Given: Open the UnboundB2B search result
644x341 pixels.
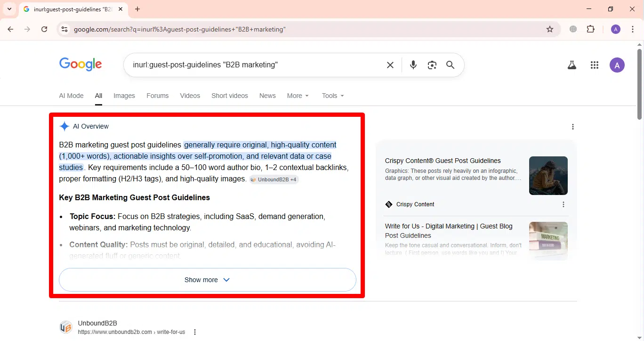Looking at the screenshot, I should (x=97, y=323).
